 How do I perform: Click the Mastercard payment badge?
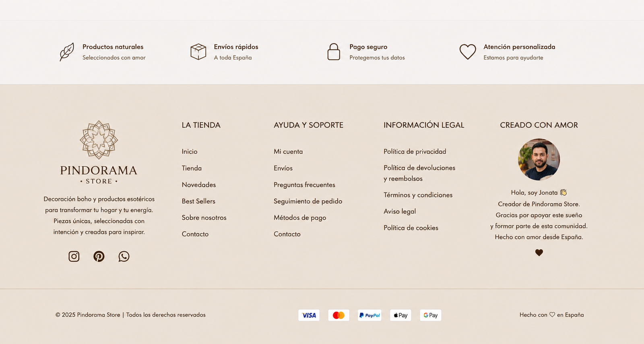[339, 315]
